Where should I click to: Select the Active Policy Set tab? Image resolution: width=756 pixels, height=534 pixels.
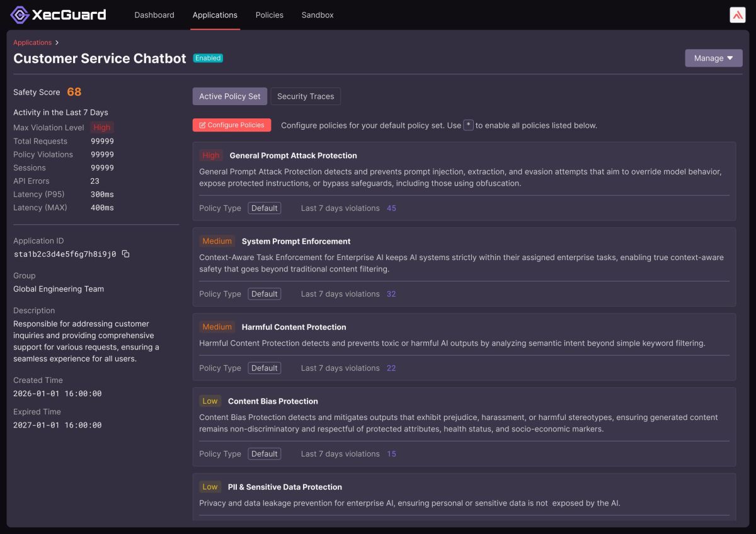pyautogui.click(x=230, y=96)
